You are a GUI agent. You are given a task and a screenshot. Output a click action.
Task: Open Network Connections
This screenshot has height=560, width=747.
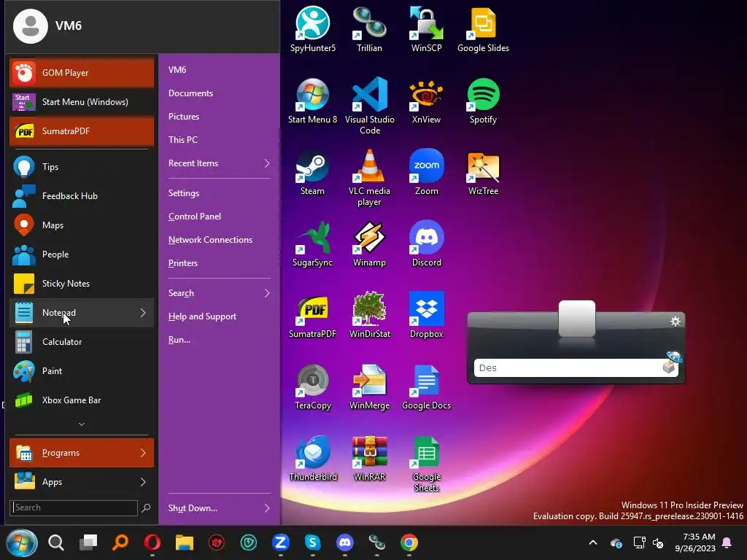click(x=210, y=239)
